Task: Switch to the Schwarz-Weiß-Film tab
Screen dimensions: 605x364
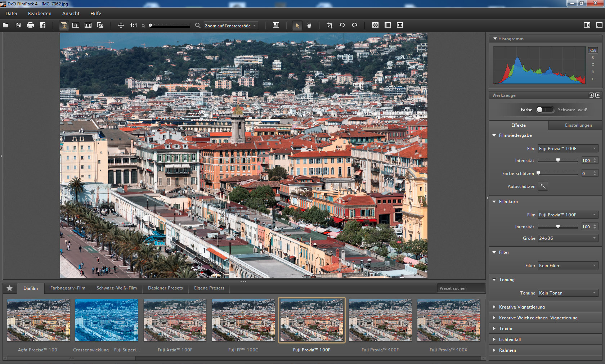Action: click(x=117, y=288)
